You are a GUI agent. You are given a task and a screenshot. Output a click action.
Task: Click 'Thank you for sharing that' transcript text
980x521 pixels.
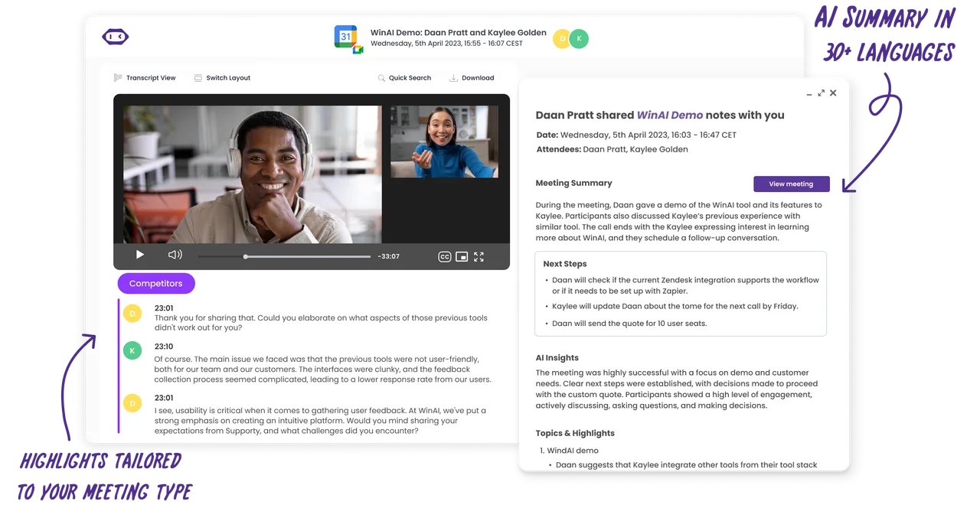(321, 323)
